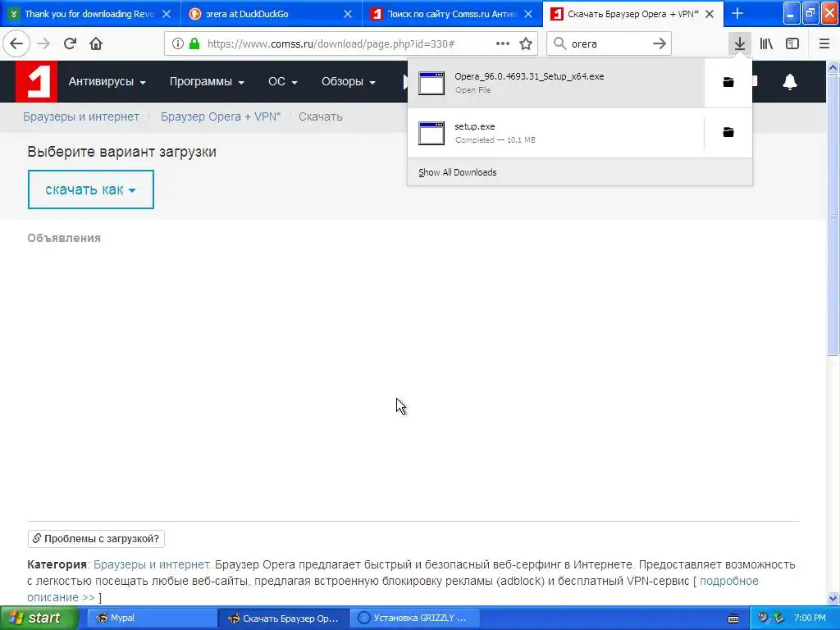
Task: Click the Проблемы с загрузкой? button
Action: pyautogui.click(x=96, y=538)
